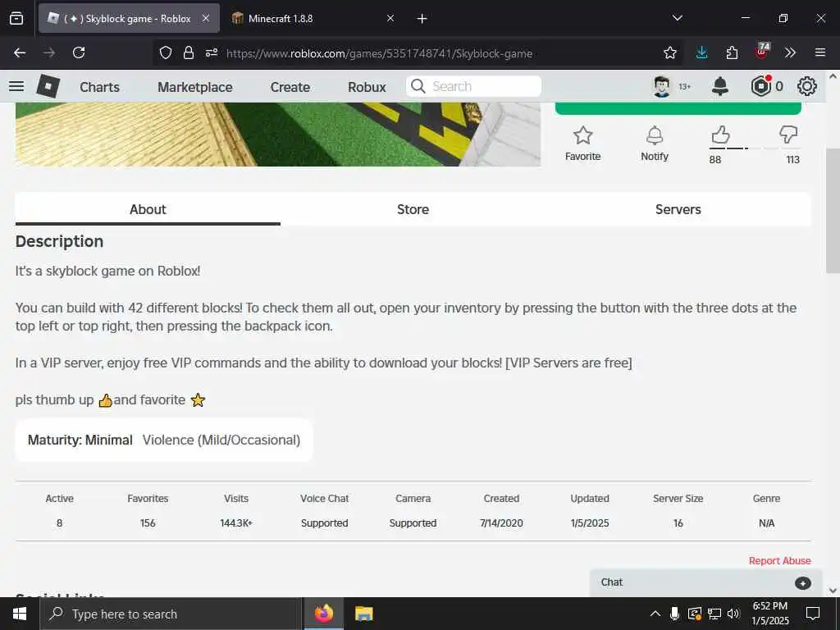Switch to the About tab

point(148,209)
